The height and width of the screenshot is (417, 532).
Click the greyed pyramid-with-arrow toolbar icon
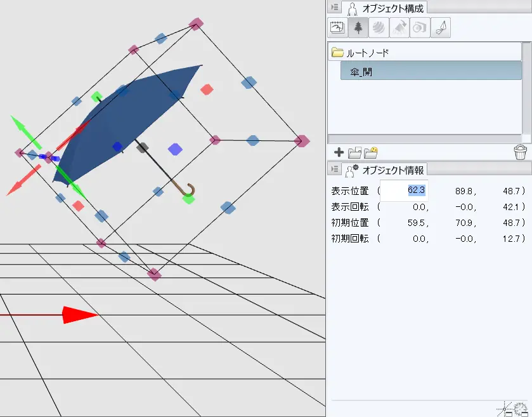coord(399,27)
